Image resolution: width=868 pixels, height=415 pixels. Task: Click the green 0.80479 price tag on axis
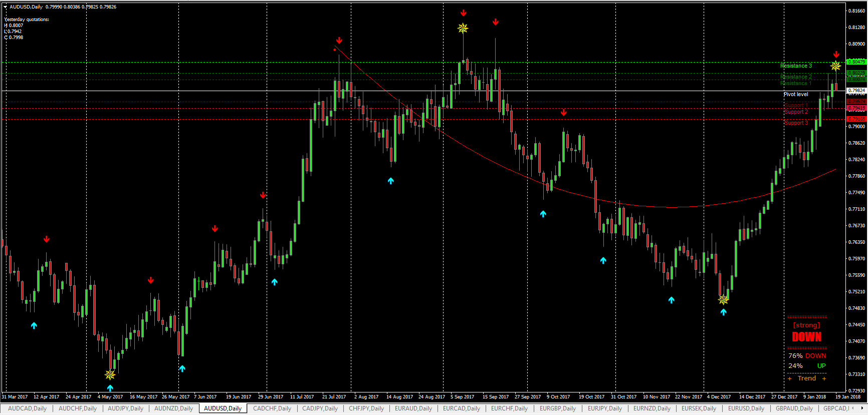856,62
